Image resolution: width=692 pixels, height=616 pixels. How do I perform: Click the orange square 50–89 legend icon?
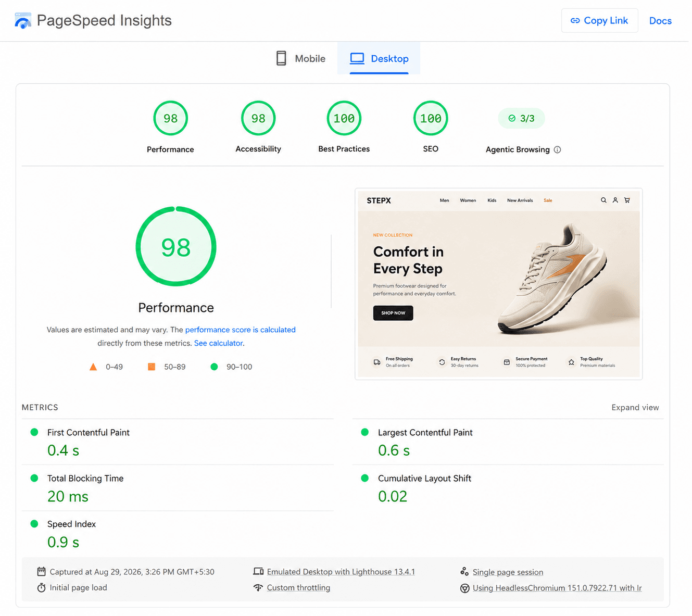[152, 367]
